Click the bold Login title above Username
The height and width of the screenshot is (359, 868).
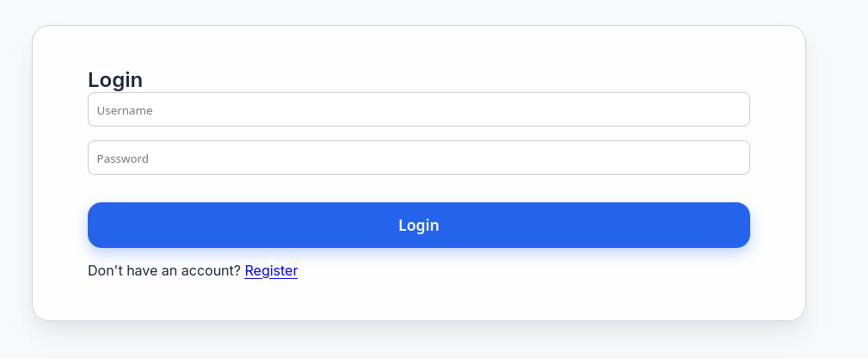(x=115, y=80)
